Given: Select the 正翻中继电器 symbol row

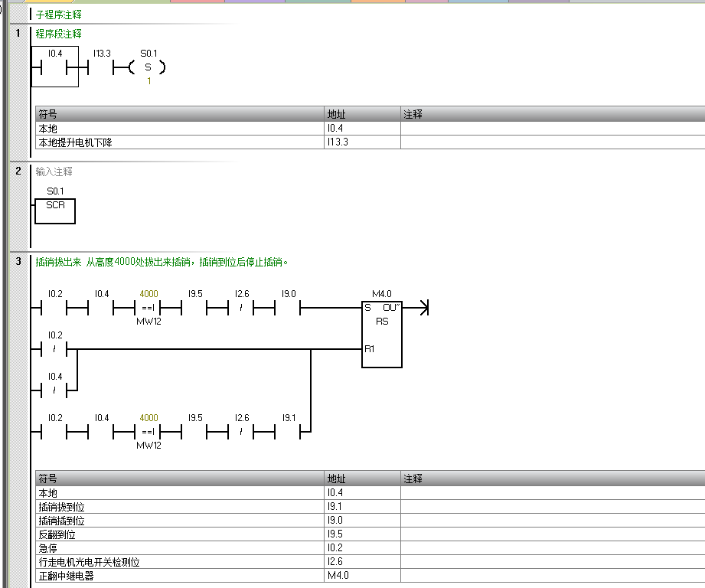Looking at the screenshot, I should point(67,576).
